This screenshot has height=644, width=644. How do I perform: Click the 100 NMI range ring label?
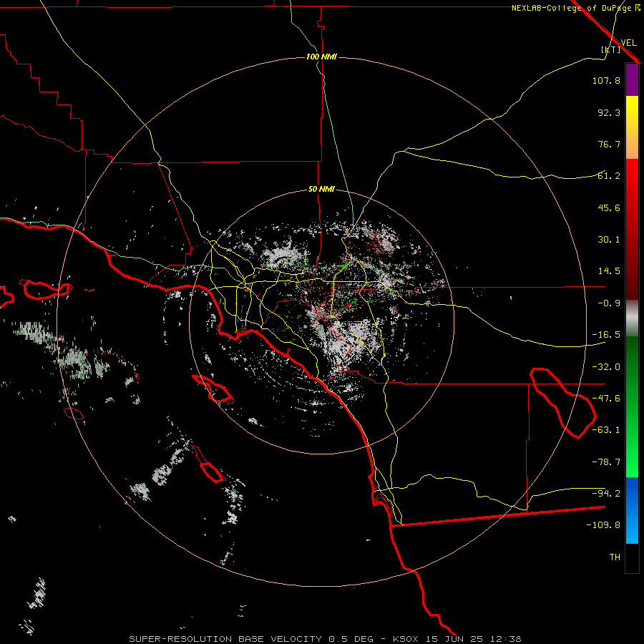(321, 57)
